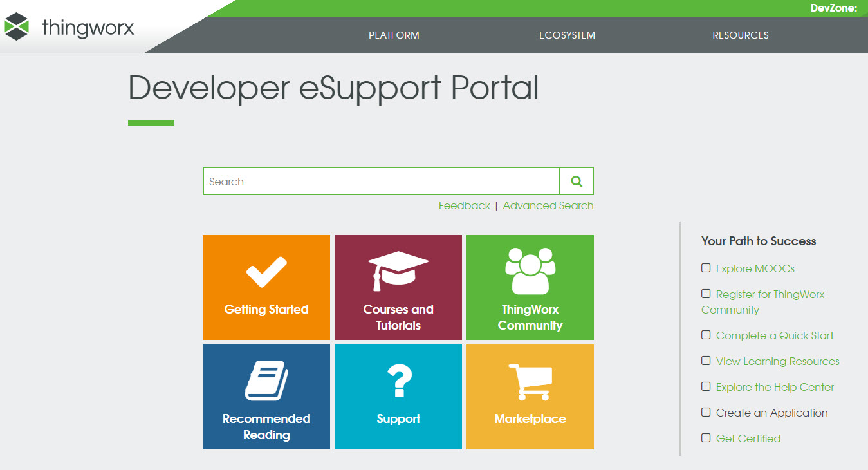Open the Explore the Help Center link
This screenshot has width=868, height=470.
click(x=775, y=387)
